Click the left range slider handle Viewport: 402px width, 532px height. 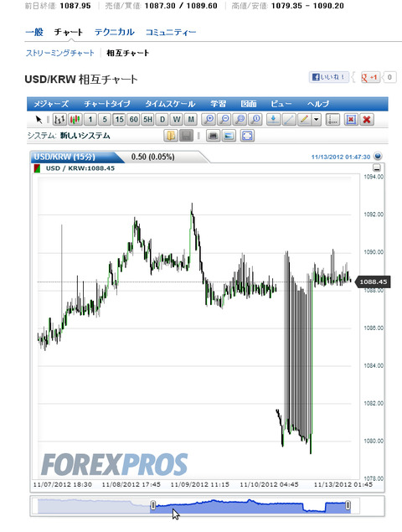(x=153, y=505)
